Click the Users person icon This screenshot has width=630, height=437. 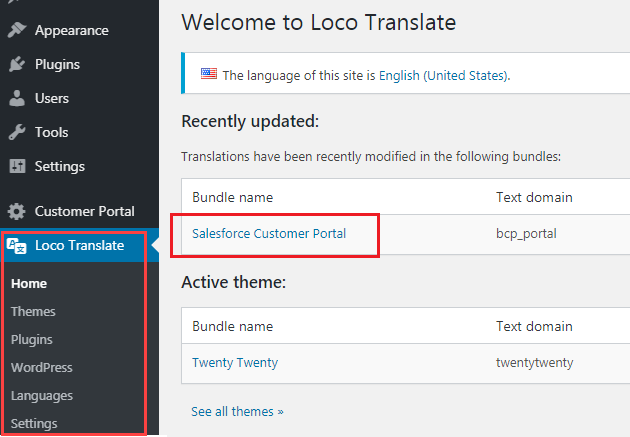pos(16,98)
